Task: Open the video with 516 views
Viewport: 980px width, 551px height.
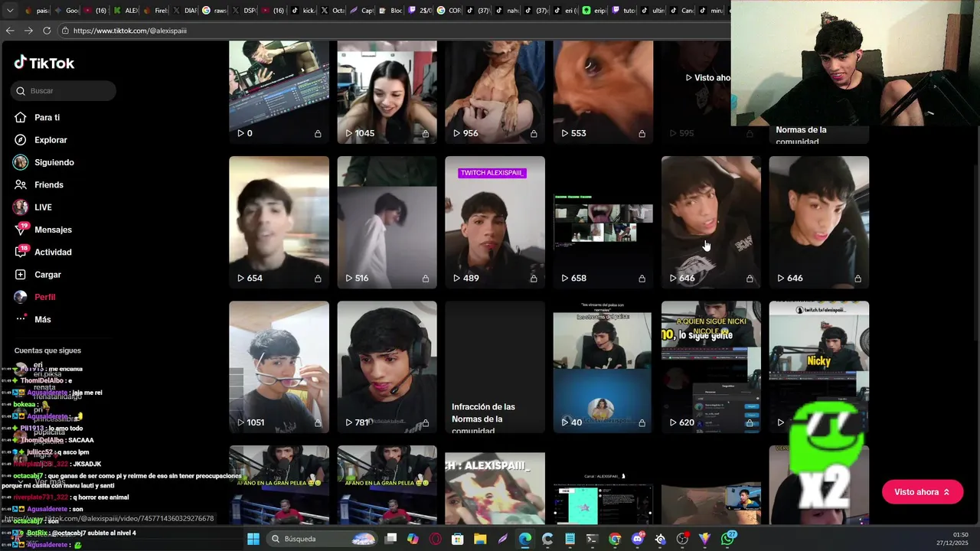Action: [387, 222]
